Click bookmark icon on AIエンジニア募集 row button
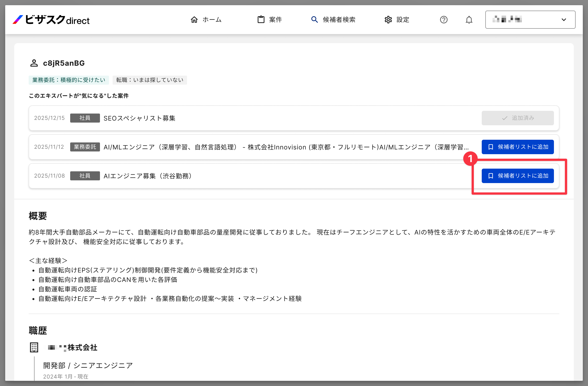The height and width of the screenshot is (386, 588). (x=491, y=176)
